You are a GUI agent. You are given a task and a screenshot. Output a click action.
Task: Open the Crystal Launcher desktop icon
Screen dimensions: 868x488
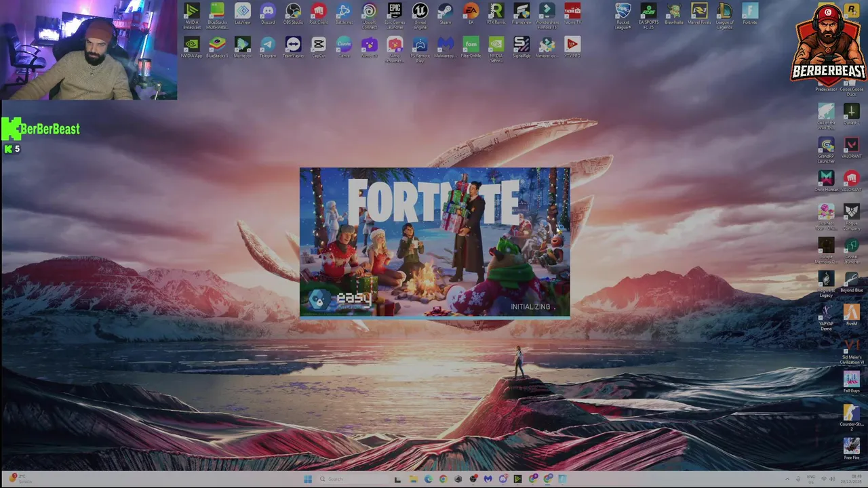pyautogui.click(x=851, y=251)
